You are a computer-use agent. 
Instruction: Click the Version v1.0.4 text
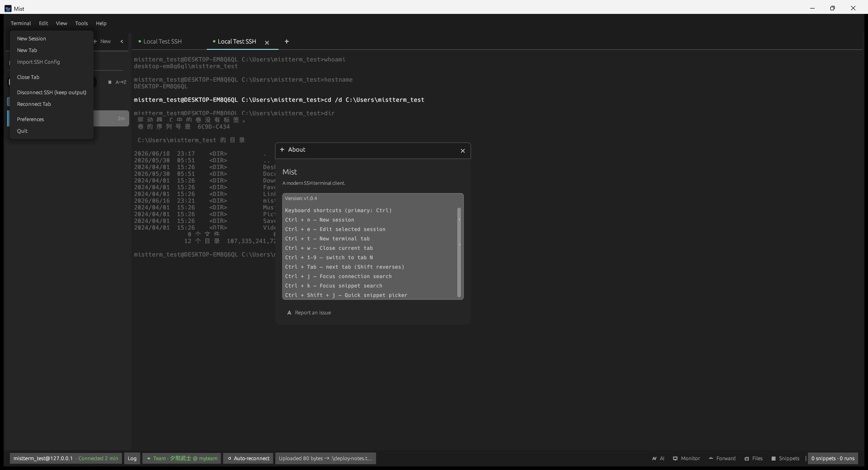click(x=301, y=198)
